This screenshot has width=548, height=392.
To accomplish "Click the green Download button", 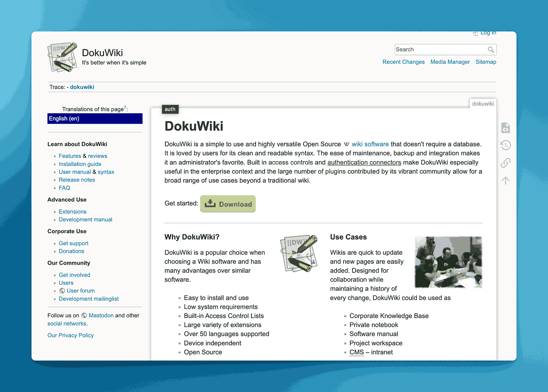I will 228,204.
